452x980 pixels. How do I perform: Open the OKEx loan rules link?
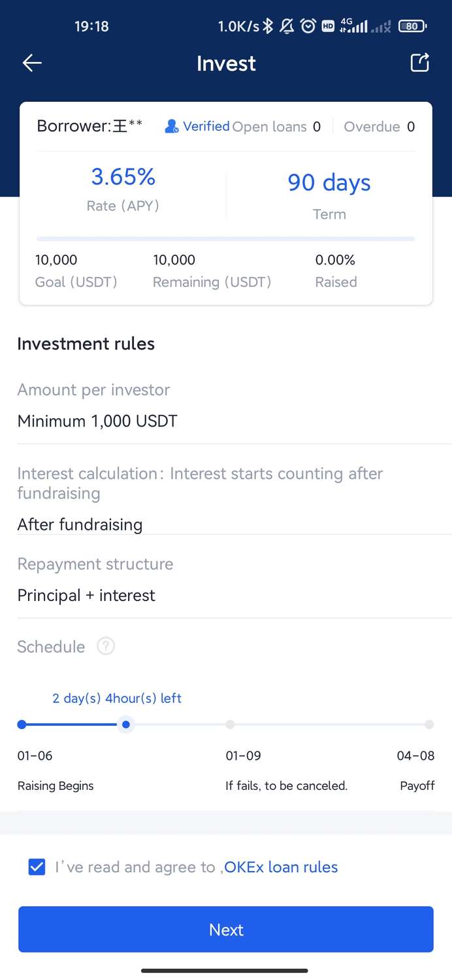(x=281, y=867)
